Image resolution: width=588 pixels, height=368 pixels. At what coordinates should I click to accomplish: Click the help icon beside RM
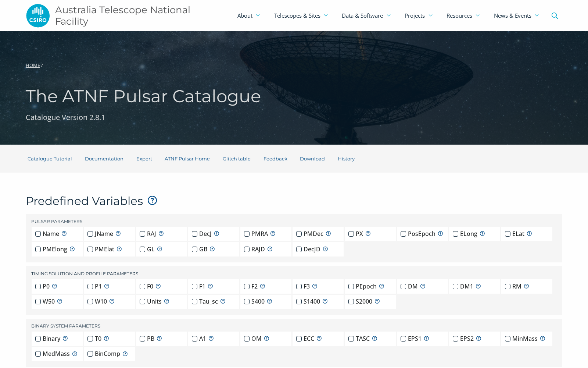click(x=526, y=286)
